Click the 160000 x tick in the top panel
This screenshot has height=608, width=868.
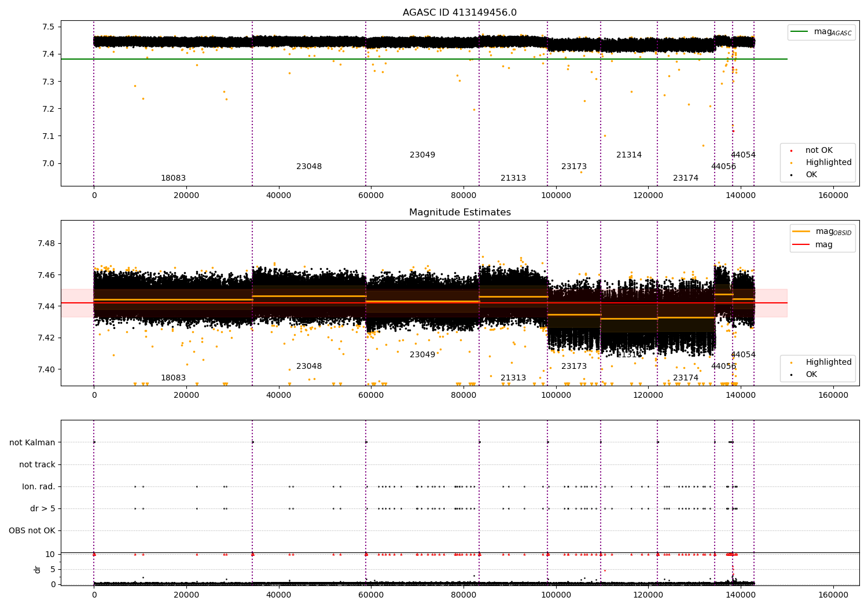pos(833,196)
